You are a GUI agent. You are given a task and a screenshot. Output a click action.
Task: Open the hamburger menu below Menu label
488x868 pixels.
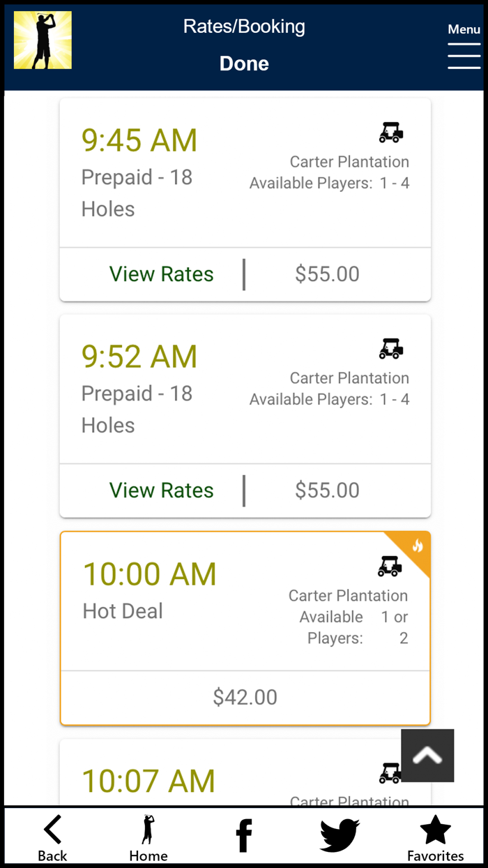pyautogui.click(x=464, y=56)
